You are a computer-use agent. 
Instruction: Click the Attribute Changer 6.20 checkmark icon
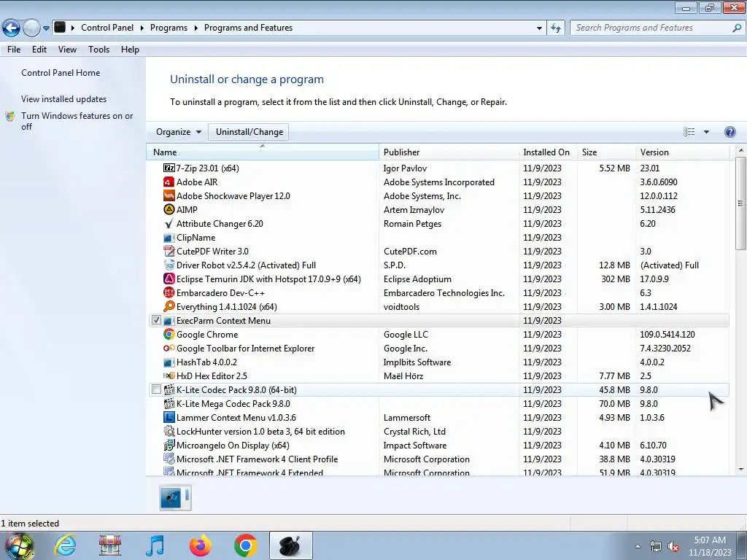point(169,223)
